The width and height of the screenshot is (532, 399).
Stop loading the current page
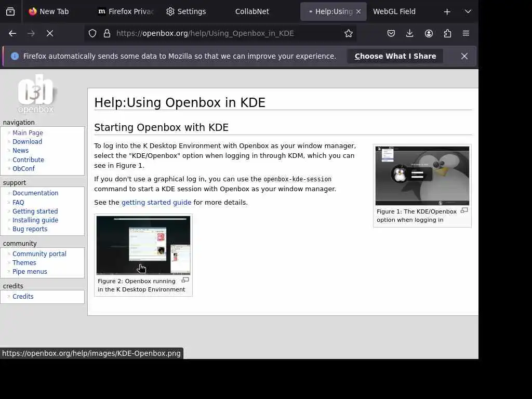50,33
